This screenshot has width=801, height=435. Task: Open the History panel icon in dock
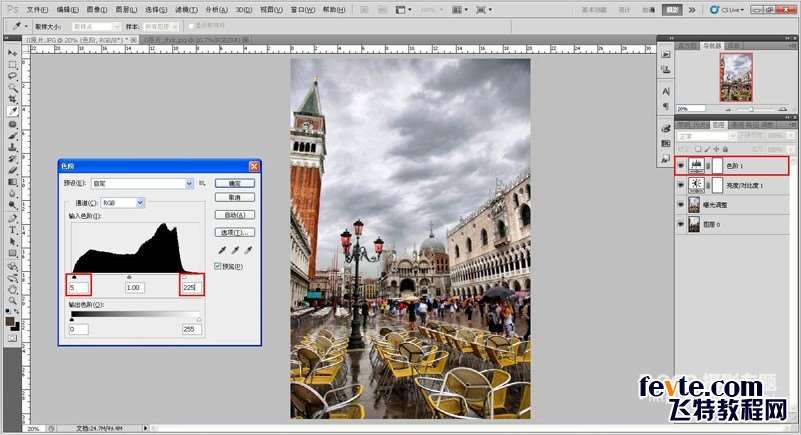(x=666, y=54)
